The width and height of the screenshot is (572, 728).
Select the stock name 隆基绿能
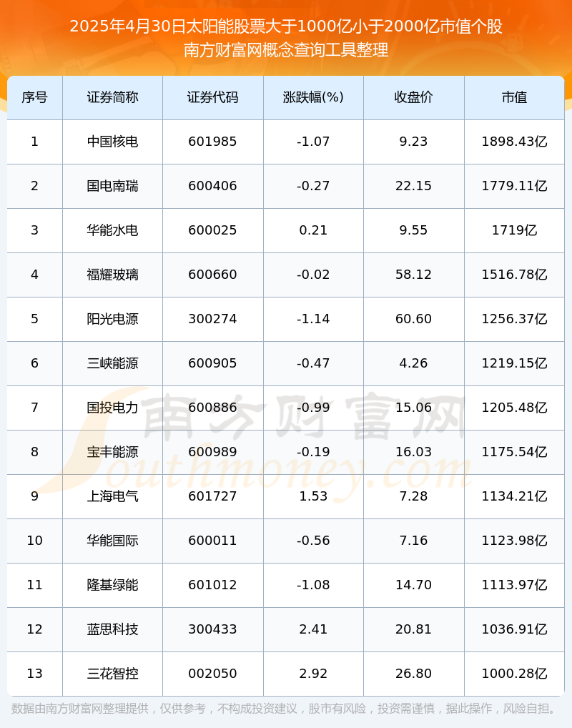pos(113,585)
